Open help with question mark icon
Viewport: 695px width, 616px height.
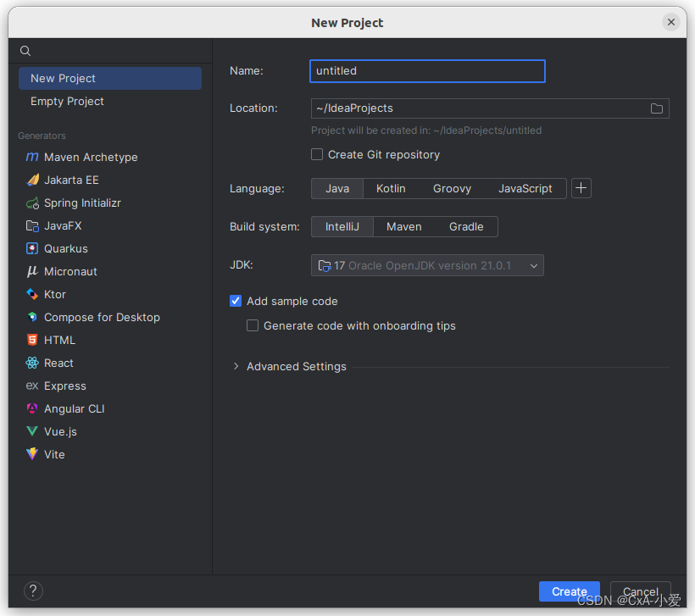[x=33, y=591]
